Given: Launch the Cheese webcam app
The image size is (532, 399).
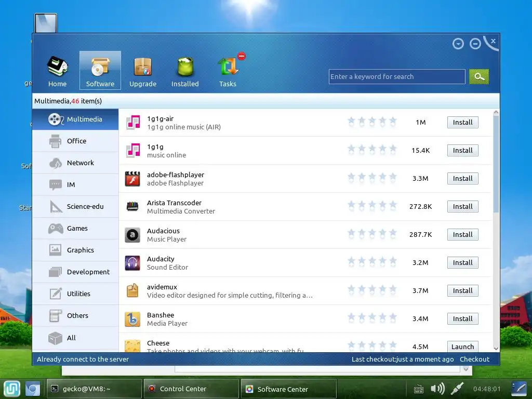Looking at the screenshot, I should click(462, 347).
